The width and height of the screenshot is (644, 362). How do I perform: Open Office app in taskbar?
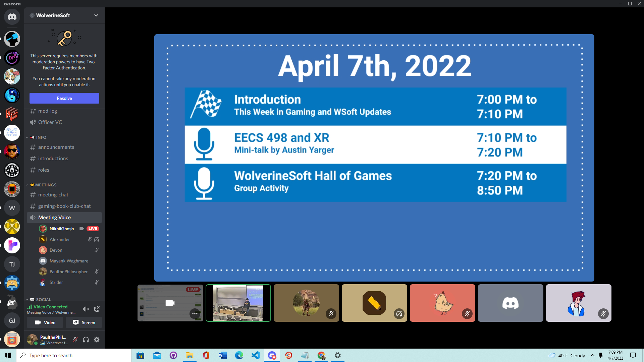(206, 355)
